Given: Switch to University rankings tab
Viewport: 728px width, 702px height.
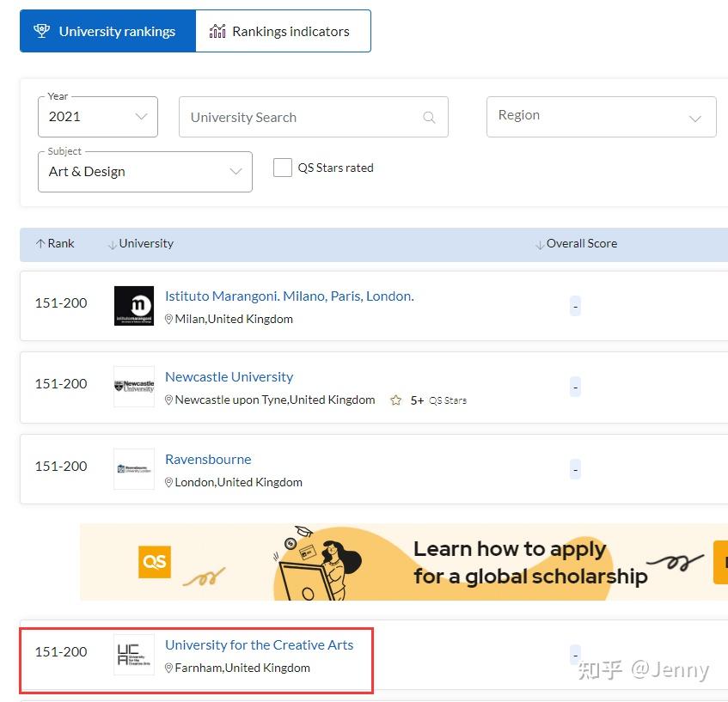Looking at the screenshot, I should point(107,32).
